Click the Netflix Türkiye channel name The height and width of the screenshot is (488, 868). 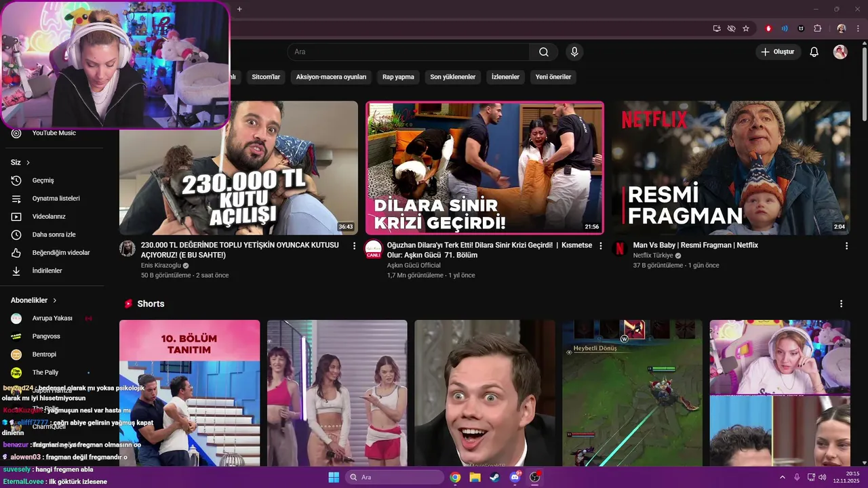pos(653,256)
